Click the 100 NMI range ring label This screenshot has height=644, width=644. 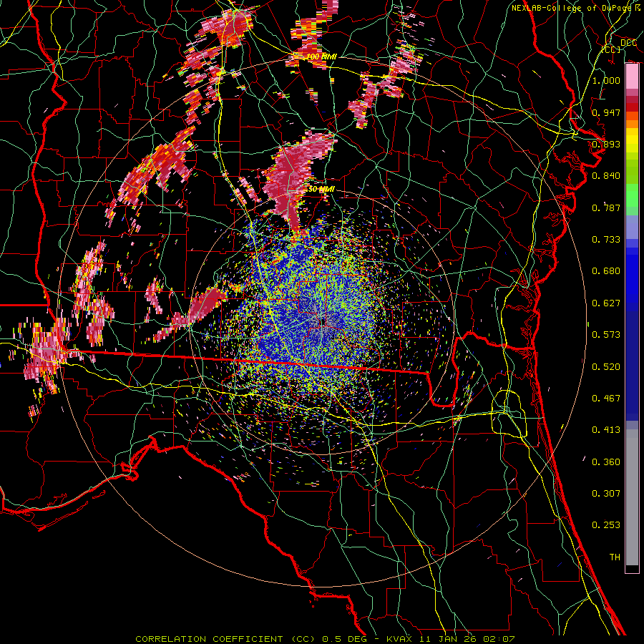pos(321,57)
